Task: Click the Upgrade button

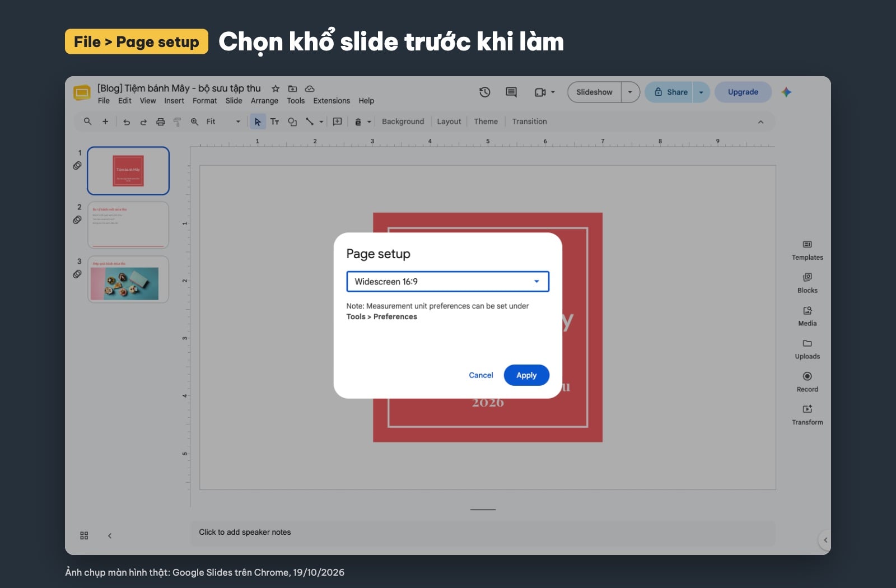Action: 743,92
